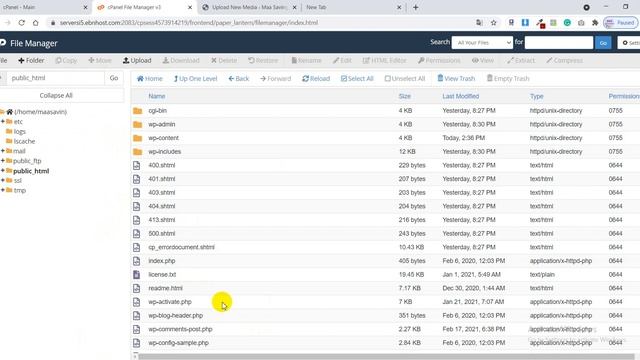640x360 pixels.
Task: Click Unselect All
Action: 405,78
